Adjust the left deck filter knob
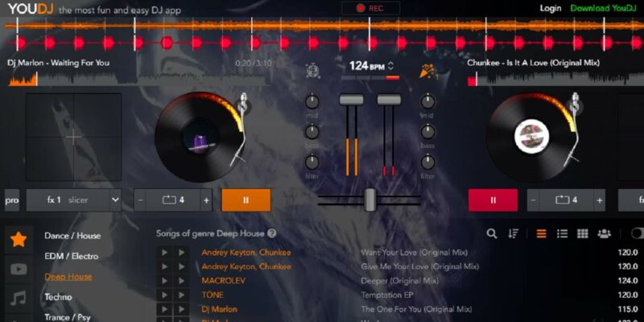This screenshot has height=322, width=644. [312, 162]
